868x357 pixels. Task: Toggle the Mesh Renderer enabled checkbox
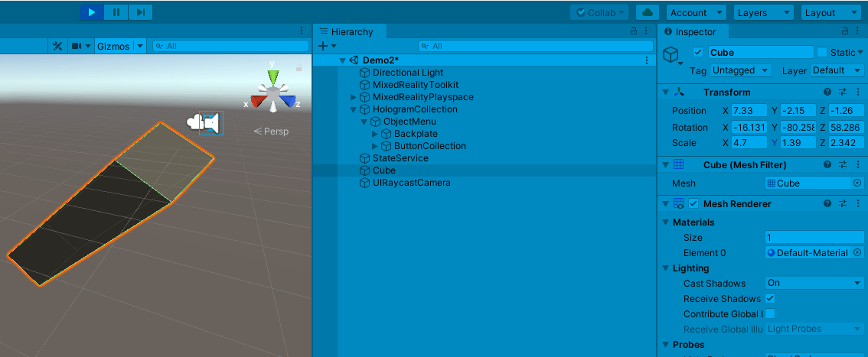(693, 203)
